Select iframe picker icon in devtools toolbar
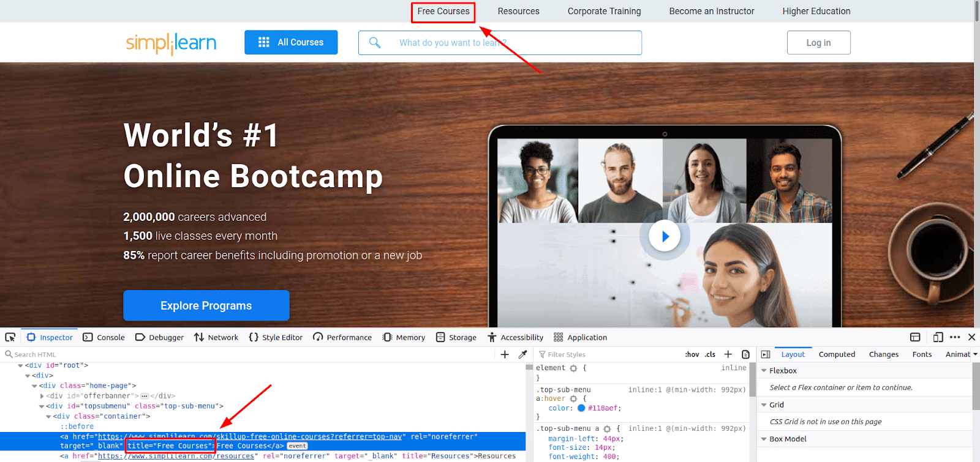The width and height of the screenshot is (980, 462). click(x=915, y=337)
